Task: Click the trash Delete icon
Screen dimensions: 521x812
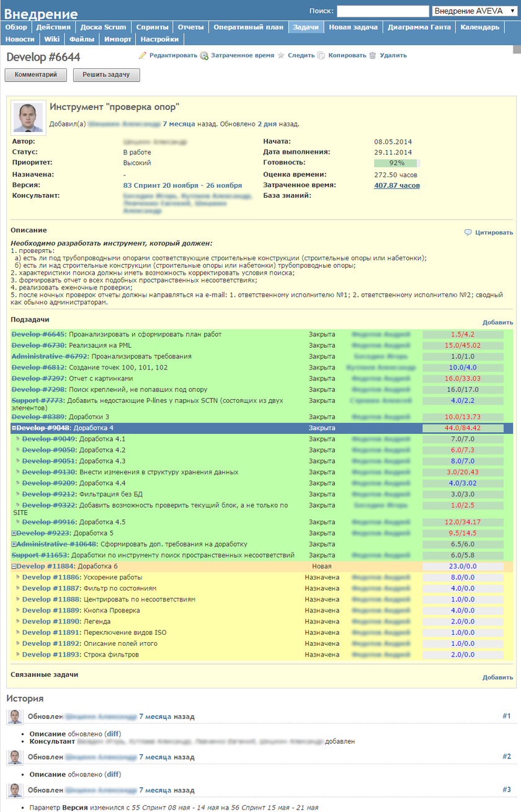Action: click(373, 56)
